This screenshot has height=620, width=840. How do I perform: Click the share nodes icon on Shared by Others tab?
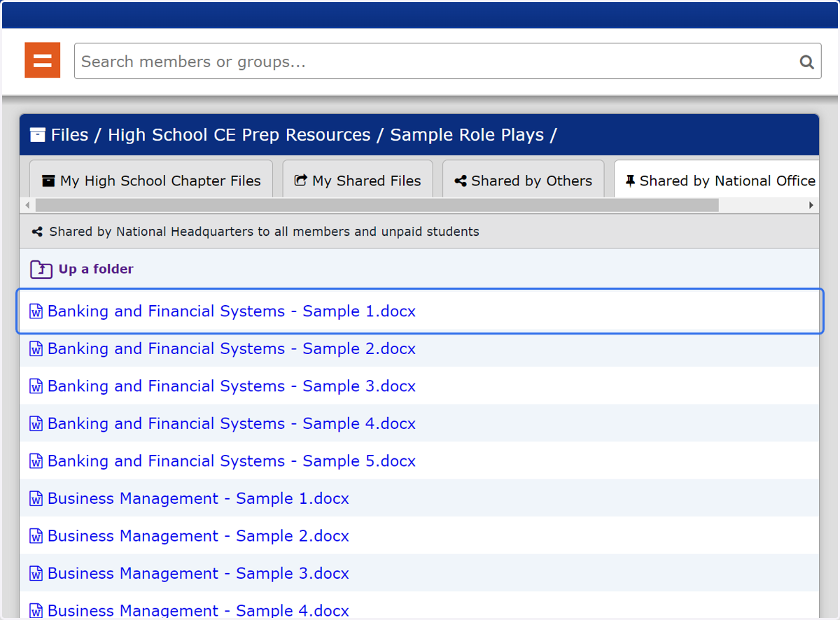pyautogui.click(x=461, y=181)
